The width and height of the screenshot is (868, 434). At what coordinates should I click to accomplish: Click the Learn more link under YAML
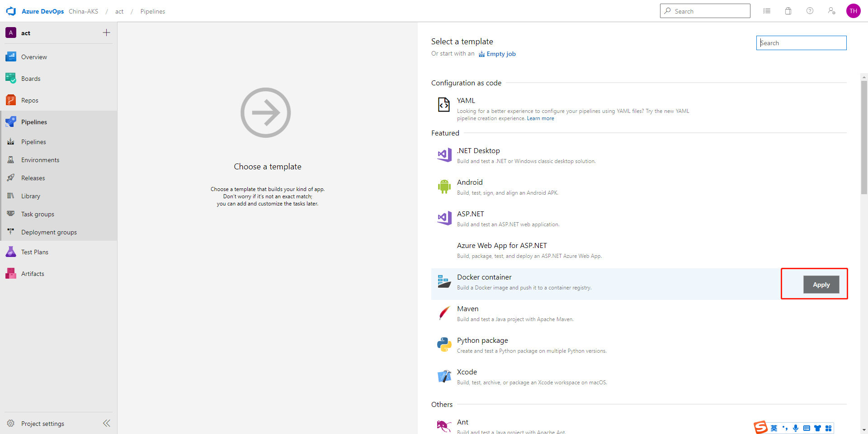540,118
